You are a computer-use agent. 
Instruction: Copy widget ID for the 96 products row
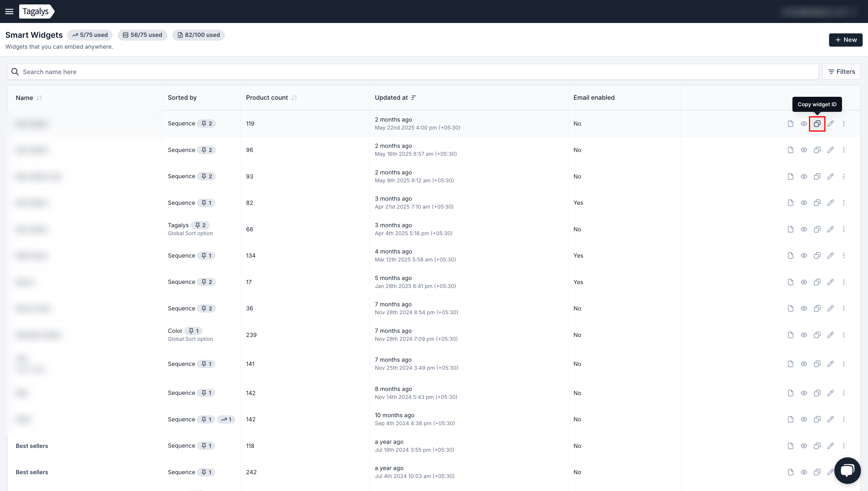coord(817,150)
